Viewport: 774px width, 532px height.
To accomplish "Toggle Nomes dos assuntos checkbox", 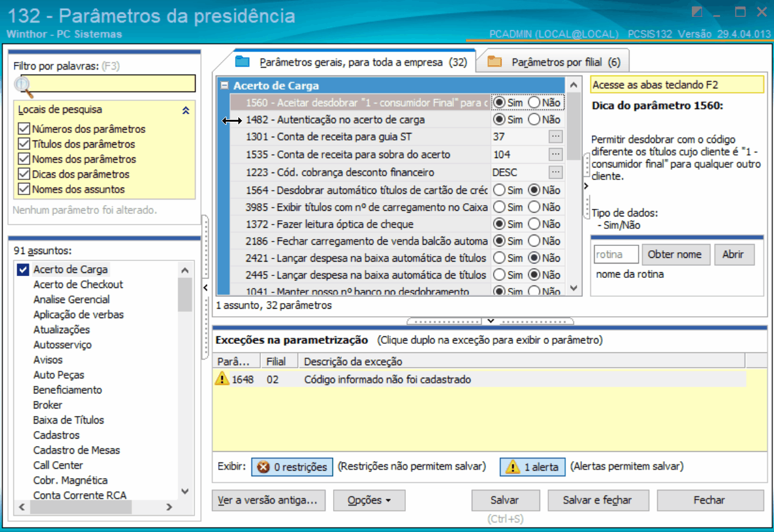I will point(24,189).
